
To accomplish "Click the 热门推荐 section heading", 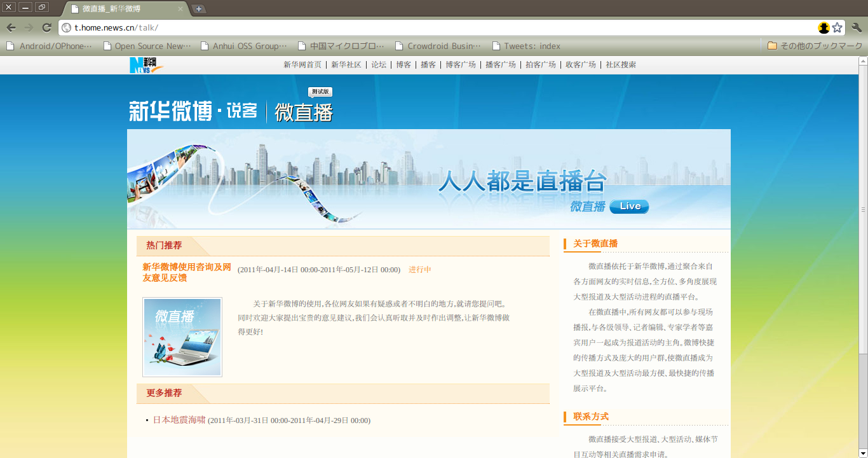I will [164, 246].
